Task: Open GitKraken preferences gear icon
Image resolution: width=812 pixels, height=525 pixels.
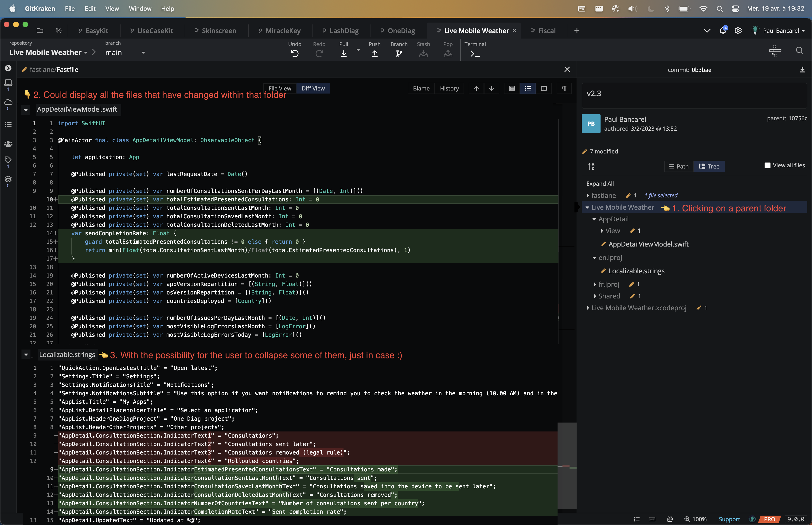Action: 738,30
